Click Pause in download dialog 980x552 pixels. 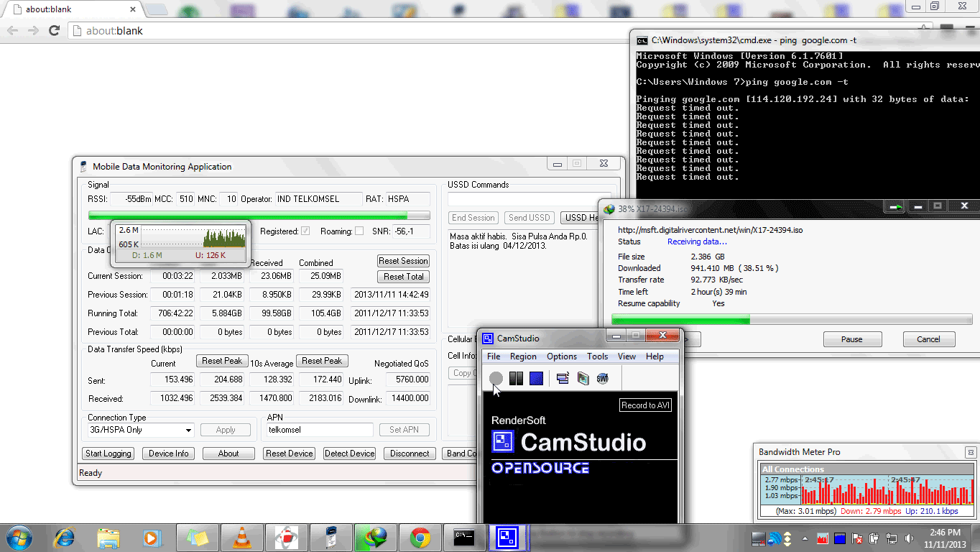pos(852,339)
